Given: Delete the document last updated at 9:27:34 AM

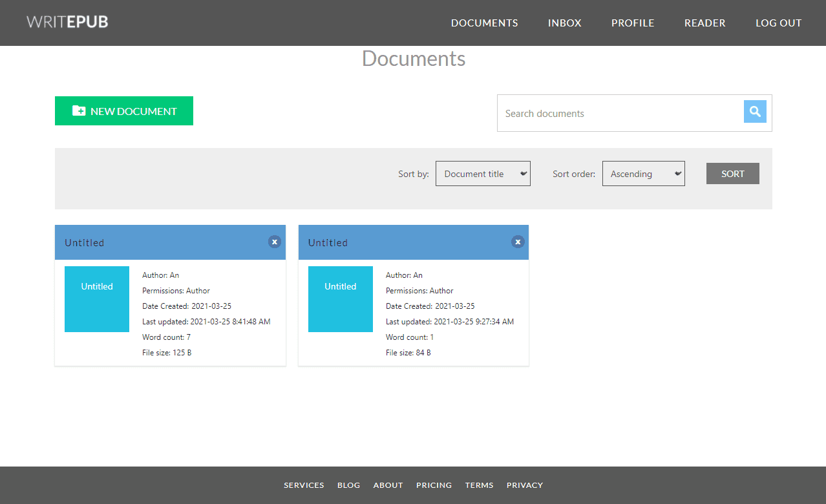Looking at the screenshot, I should click(x=518, y=242).
